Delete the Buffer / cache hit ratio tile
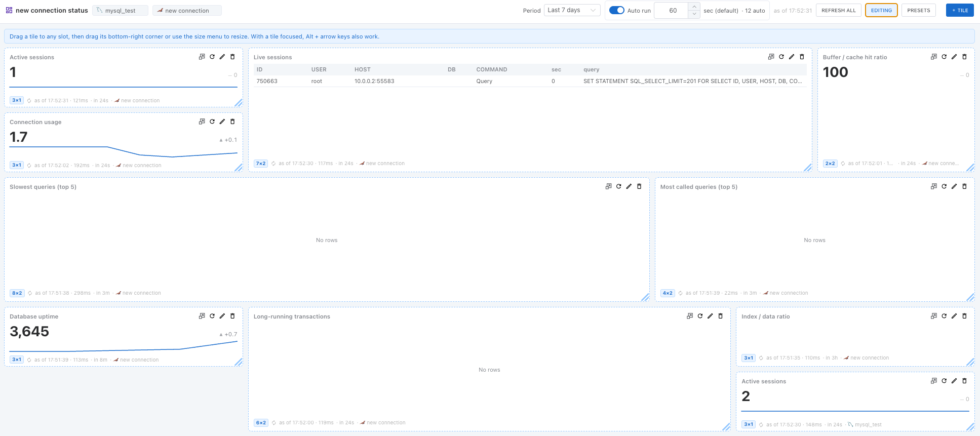 click(x=964, y=57)
